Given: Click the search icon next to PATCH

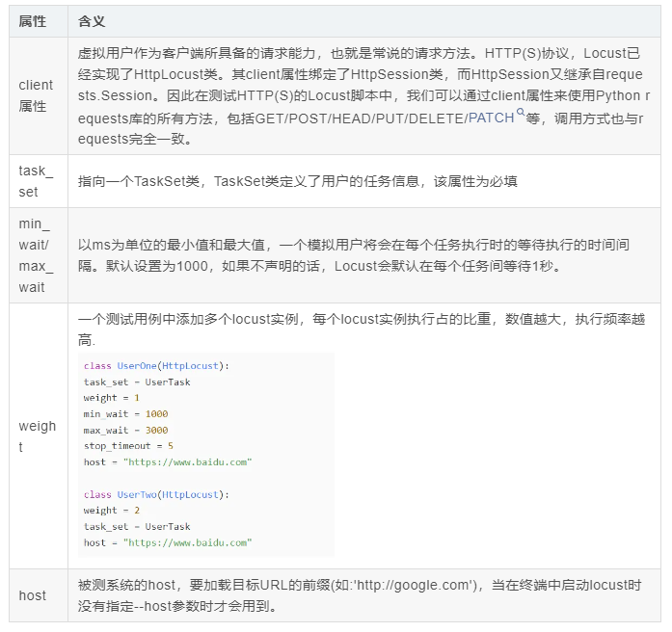Looking at the screenshot, I should (521, 112).
